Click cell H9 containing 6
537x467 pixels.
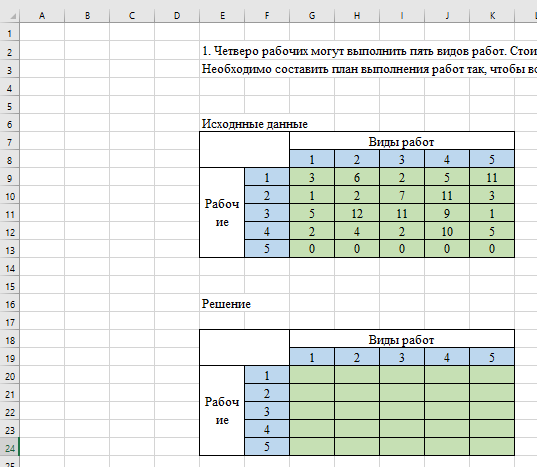(x=357, y=177)
